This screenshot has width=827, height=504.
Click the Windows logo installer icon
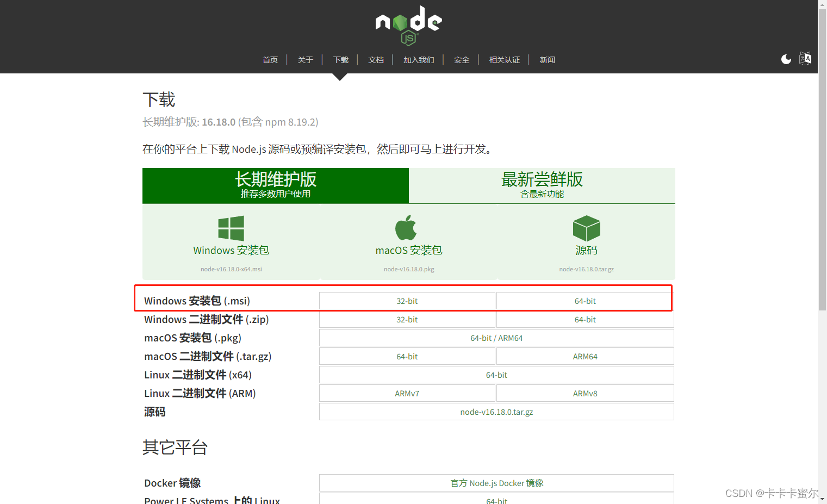231,228
